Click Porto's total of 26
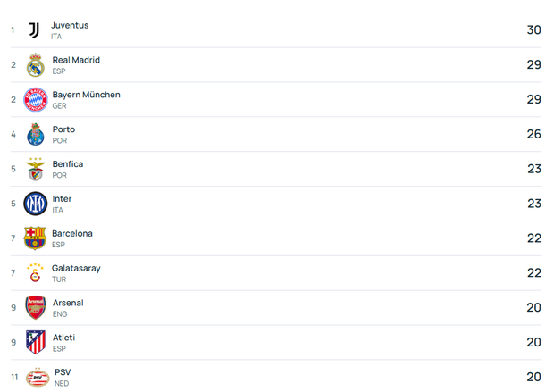Screen dimensions: 554x392 533,134
